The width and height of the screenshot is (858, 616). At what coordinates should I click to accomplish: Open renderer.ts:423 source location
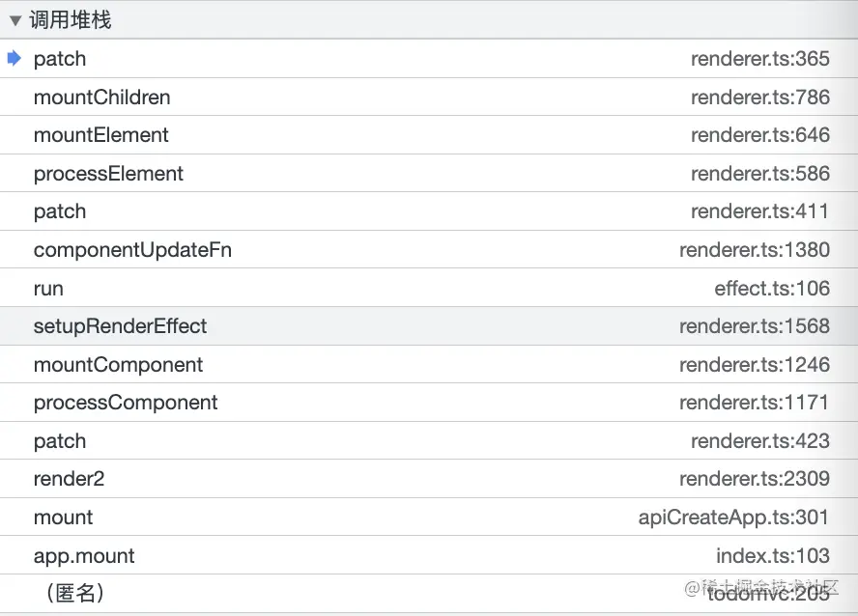pos(759,441)
